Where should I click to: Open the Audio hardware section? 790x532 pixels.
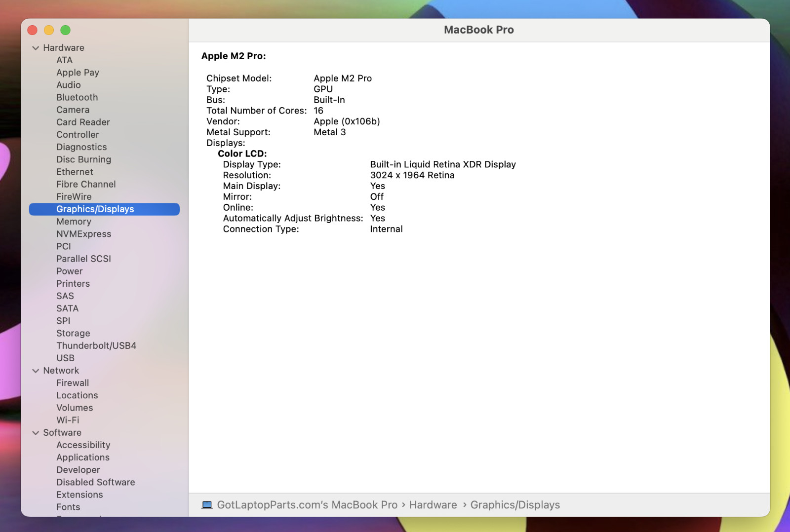point(68,85)
